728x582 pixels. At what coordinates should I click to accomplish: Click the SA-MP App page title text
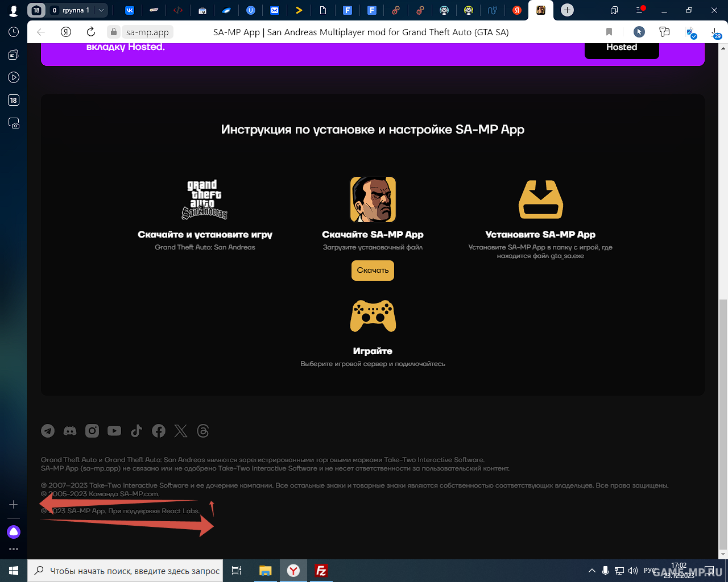tap(361, 32)
